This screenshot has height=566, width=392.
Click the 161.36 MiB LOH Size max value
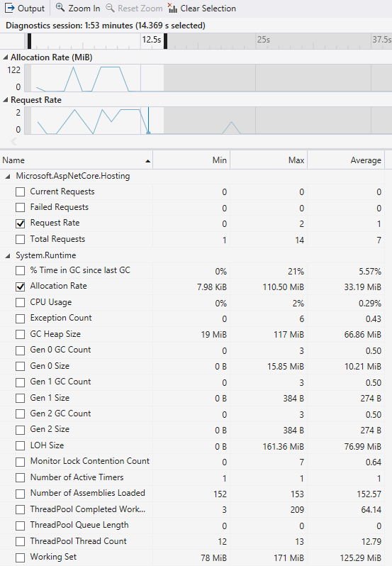tap(283, 447)
